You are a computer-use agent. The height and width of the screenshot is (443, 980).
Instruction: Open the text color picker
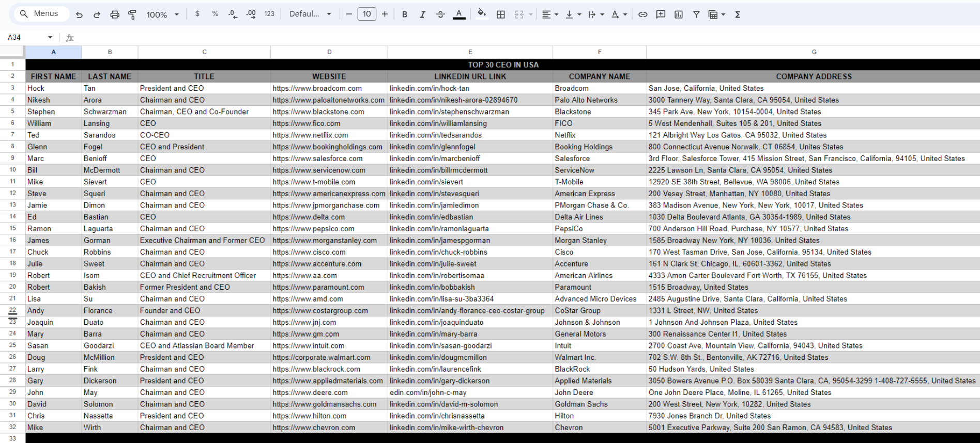click(459, 14)
